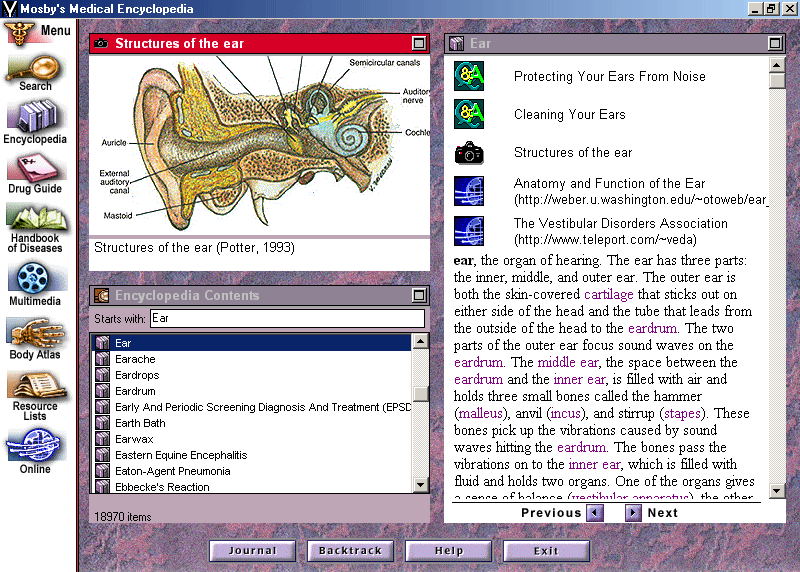The height and width of the screenshot is (572, 800).
Task: Click the Ear article scroll up arrow
Action: [777, 65]
